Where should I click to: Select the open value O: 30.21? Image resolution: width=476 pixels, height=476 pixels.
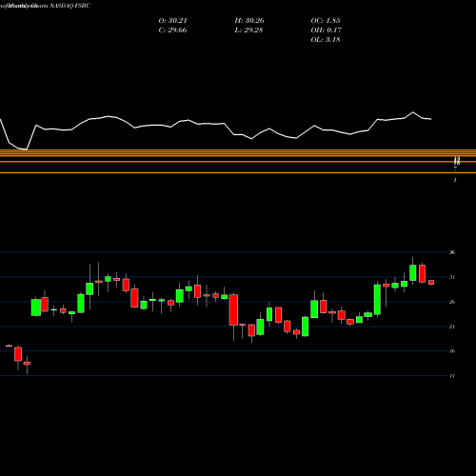173,21
